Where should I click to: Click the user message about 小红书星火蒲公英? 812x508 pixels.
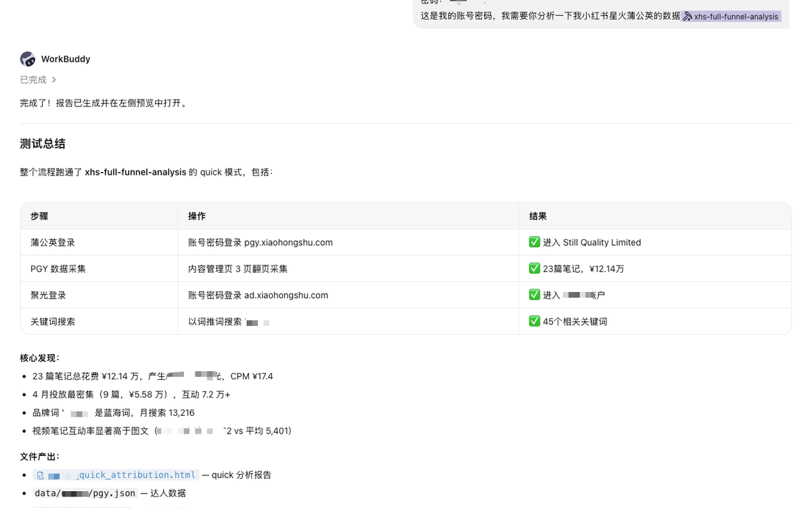550,16
